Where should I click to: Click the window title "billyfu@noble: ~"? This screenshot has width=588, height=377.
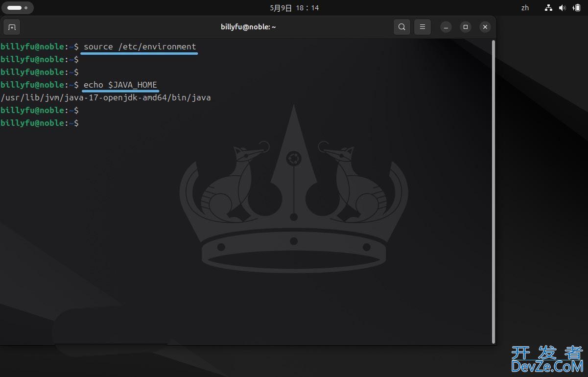click(248, 27)
